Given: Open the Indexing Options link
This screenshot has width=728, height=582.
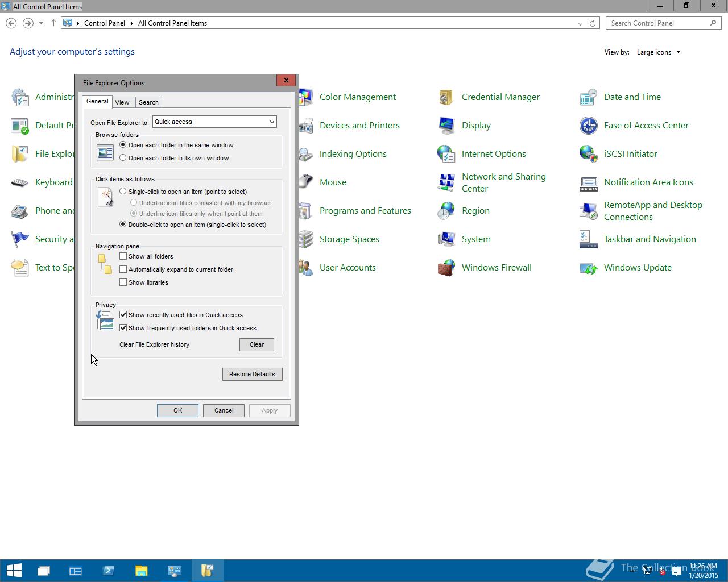Looking at the screenshot, I should (x=353, y=154).
